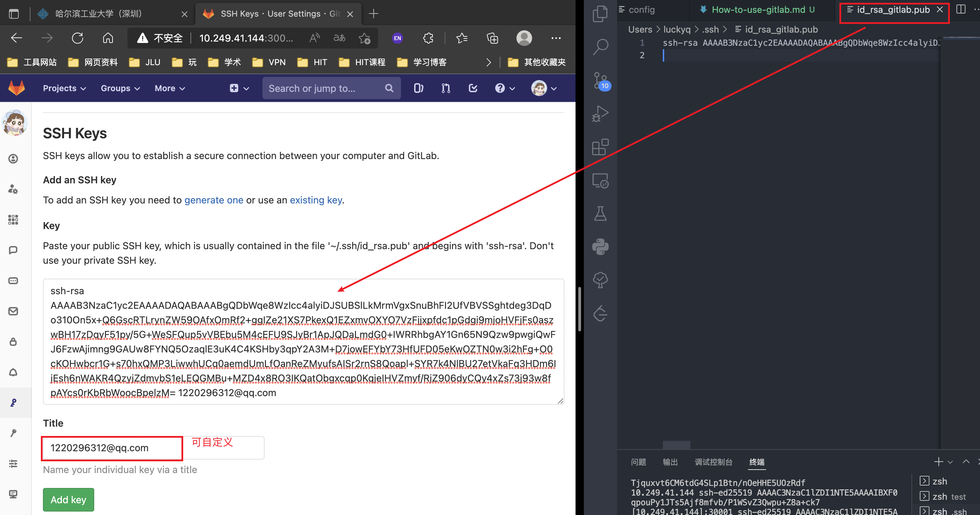Open browser profile avatar
The height and width of the screenshot is (515, 980).
click(524, 38)
